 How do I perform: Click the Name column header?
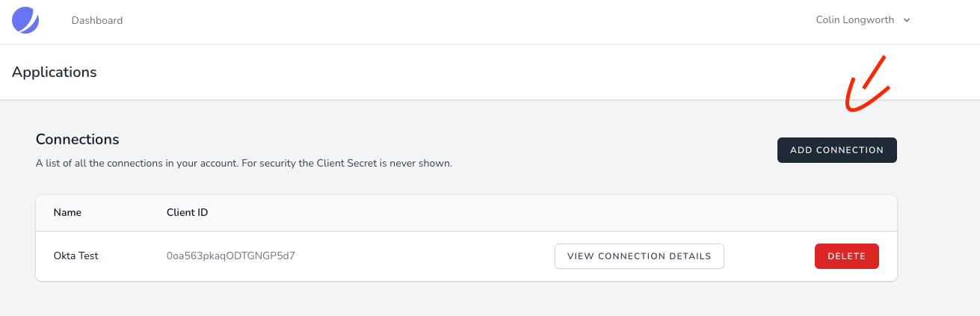click(67, 212)
